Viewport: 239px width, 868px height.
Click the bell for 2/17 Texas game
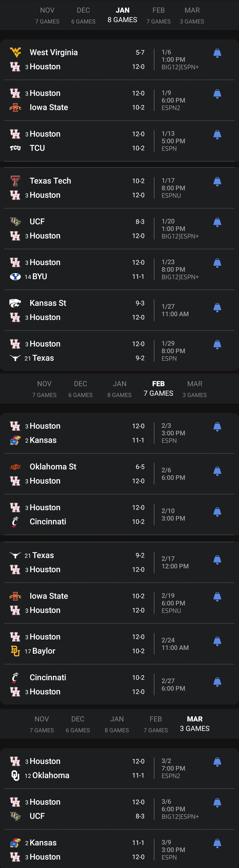click(x=217, y=560)
